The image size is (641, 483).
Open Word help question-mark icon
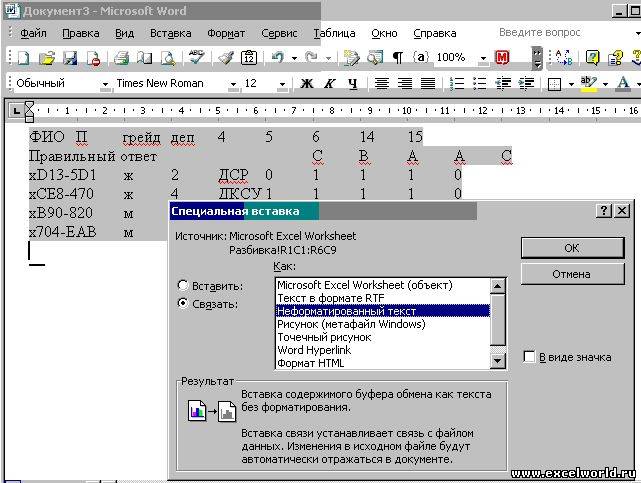(x=592, y=58)
